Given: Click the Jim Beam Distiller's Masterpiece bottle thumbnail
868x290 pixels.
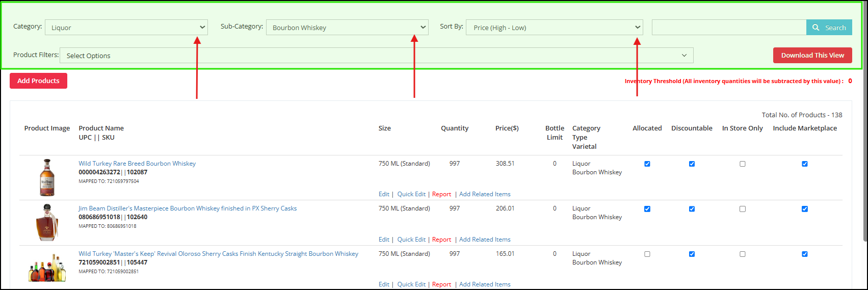Looking at the screenshot, I should [47, 222].
